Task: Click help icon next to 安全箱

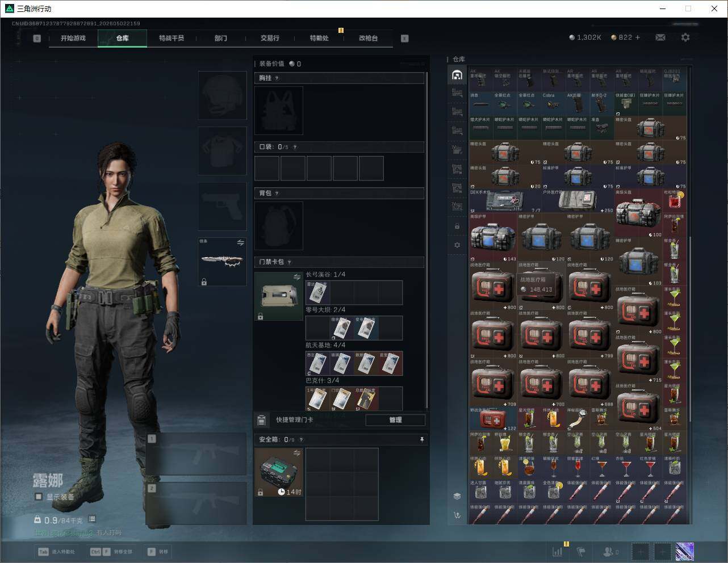Action: tap(301, 440)
